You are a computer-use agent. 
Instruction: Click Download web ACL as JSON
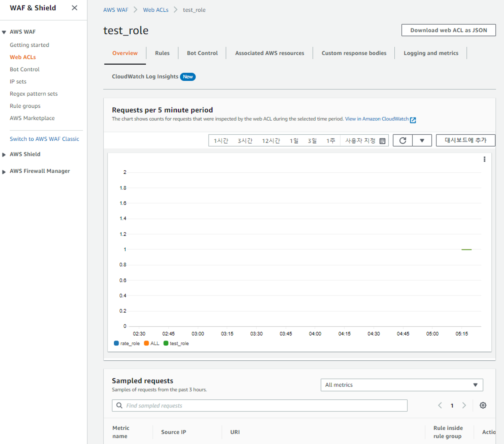(448, 30)
